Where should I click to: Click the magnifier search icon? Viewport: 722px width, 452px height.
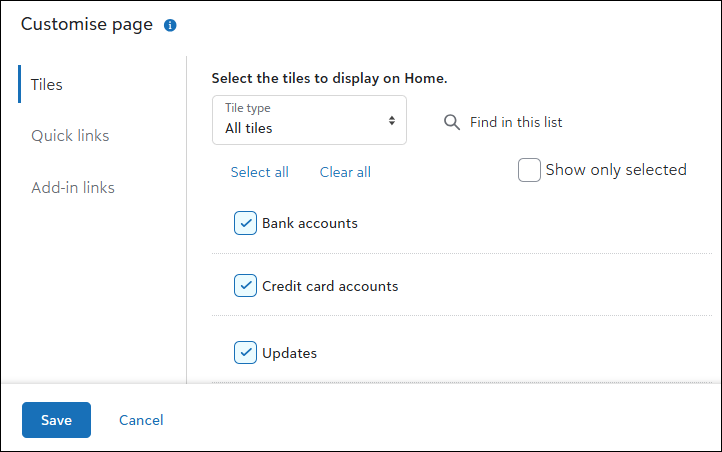tap(451, 122)
